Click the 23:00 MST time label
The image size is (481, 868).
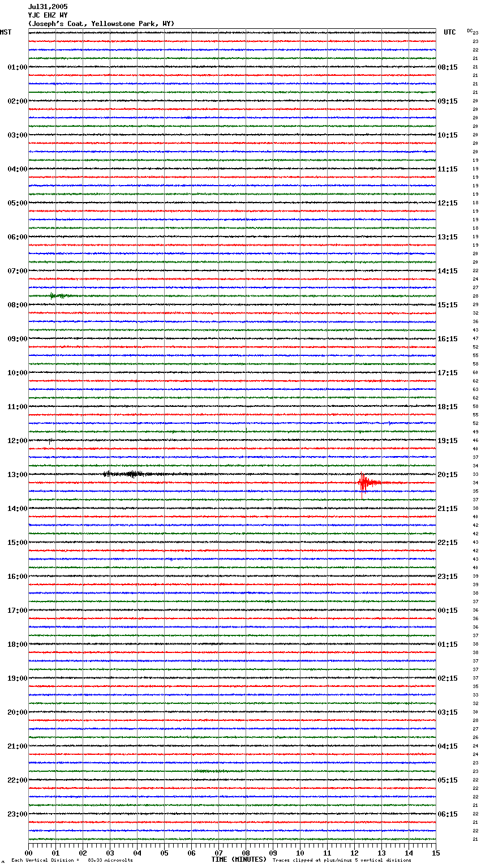point(18,814)
